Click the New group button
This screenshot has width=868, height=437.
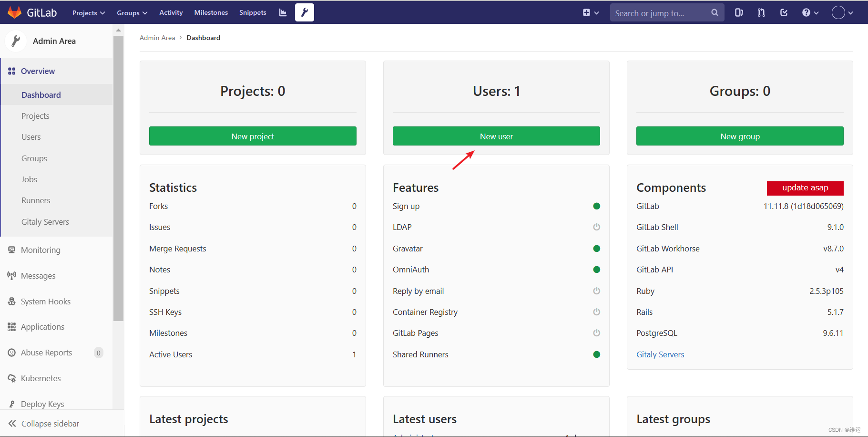(740, 136)
